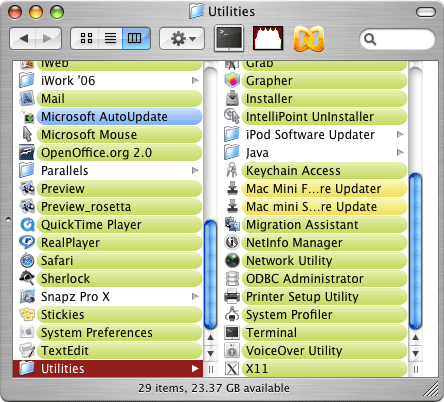The image size is (444, 402).
Task: Launch the Terminal toolbar shortcut icon
Action: (x=229, y=38)
